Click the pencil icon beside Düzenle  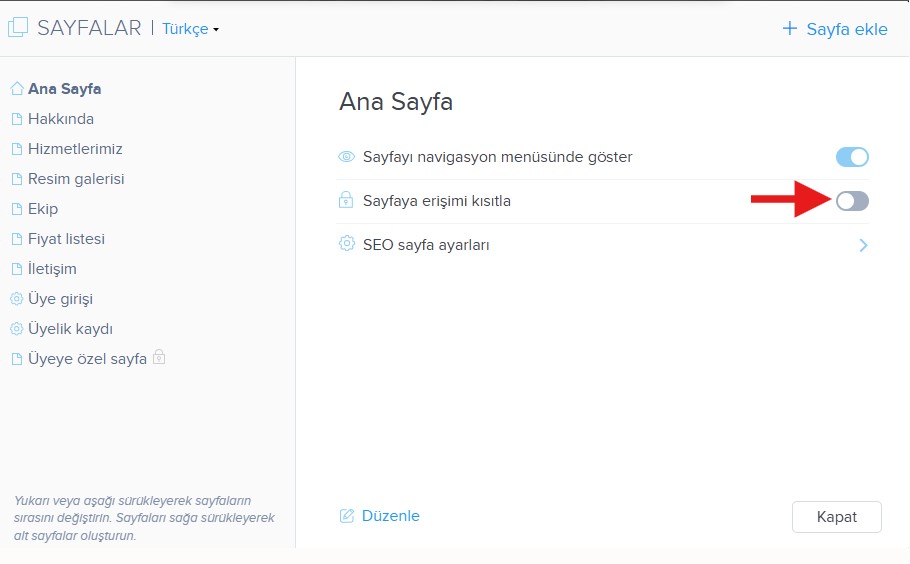[347, 516]
